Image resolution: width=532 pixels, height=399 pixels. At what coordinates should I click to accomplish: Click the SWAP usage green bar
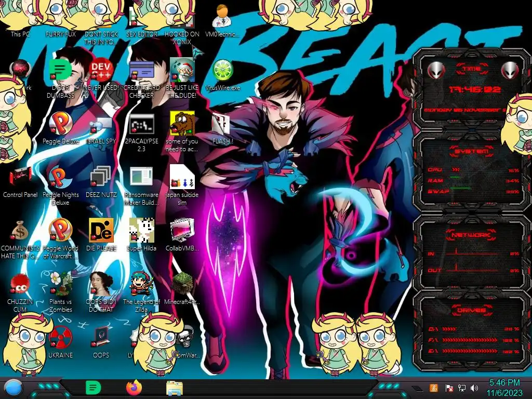(460, 188)
